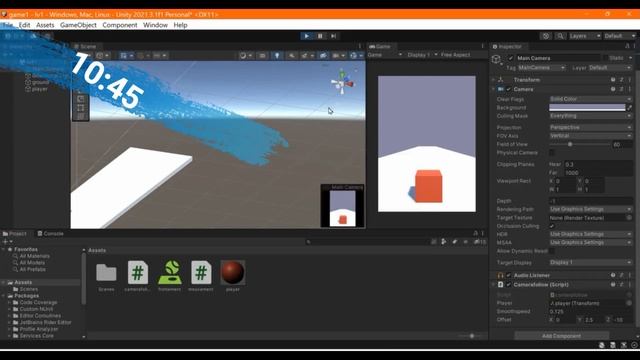
Task: Click the Far clipping plane field
Action: coord(598,173)
